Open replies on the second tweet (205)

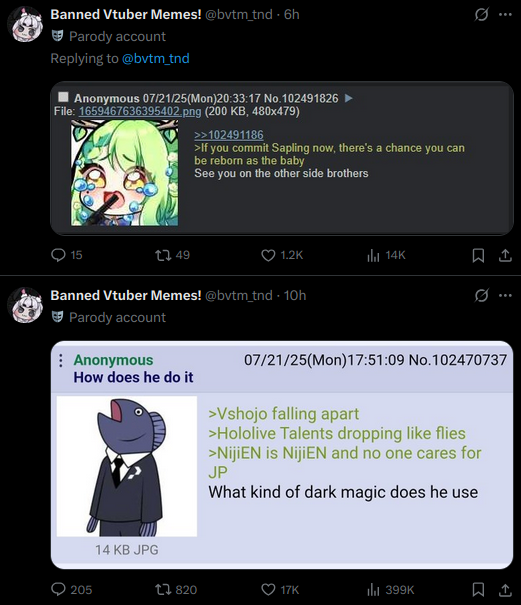coord(71,590)
